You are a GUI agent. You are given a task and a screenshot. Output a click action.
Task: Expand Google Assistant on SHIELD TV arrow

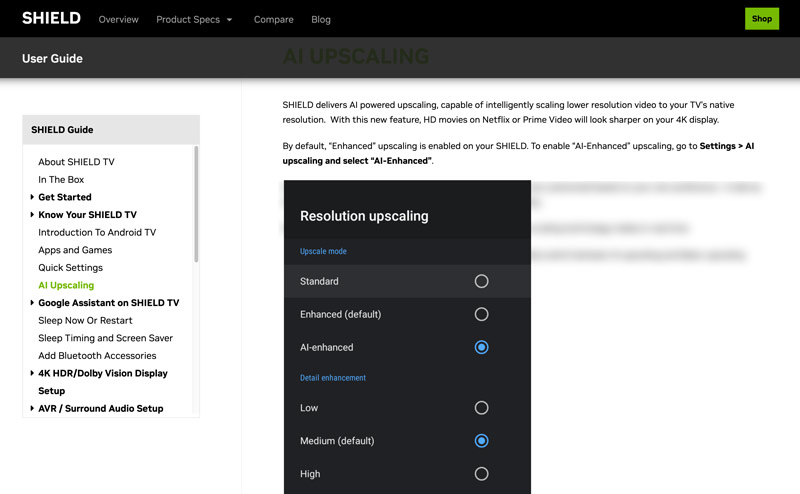point(32,303)
